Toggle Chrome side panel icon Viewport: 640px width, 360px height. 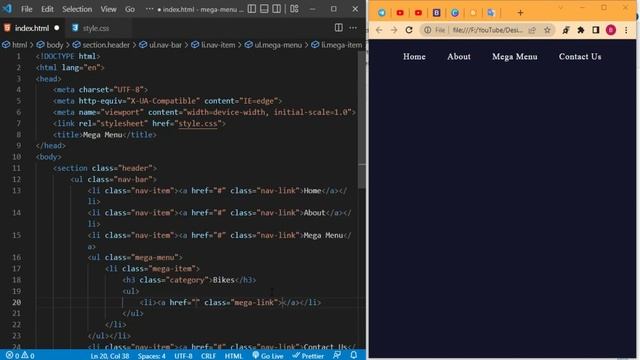[596, 30]
